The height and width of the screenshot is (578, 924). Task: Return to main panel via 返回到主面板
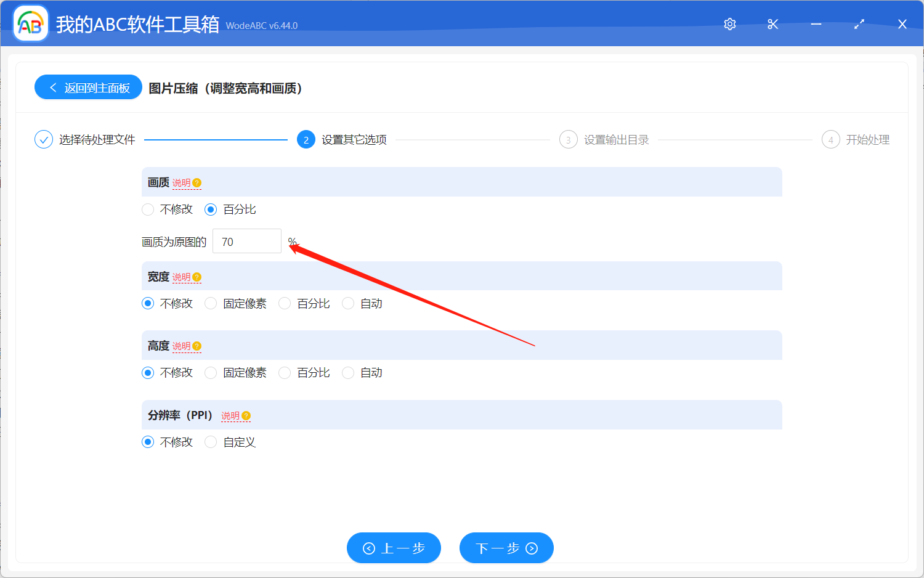click(89, 88)
